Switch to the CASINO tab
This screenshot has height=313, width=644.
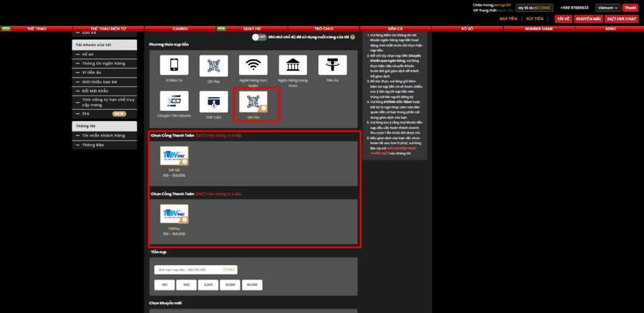point(180,29)
